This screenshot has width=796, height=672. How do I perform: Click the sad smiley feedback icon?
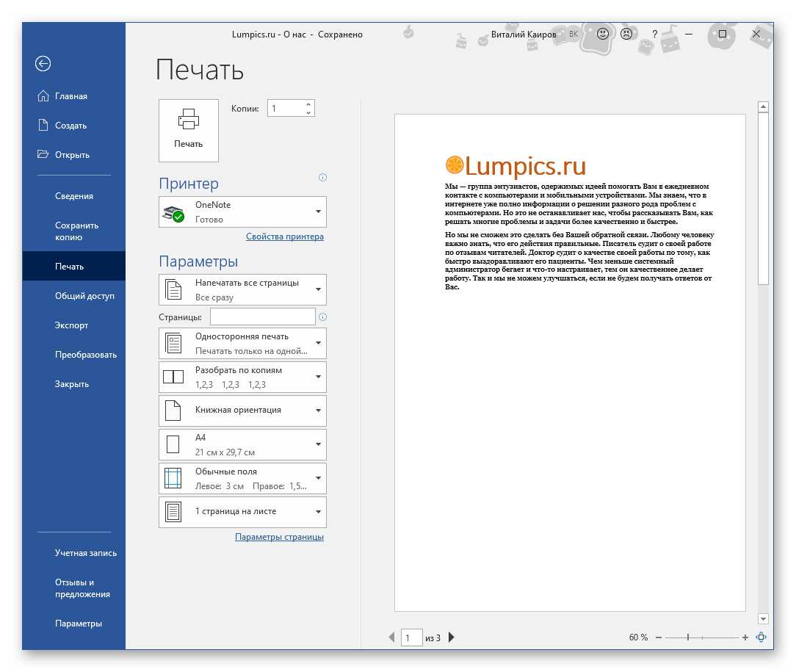click(x=626, y=35)
